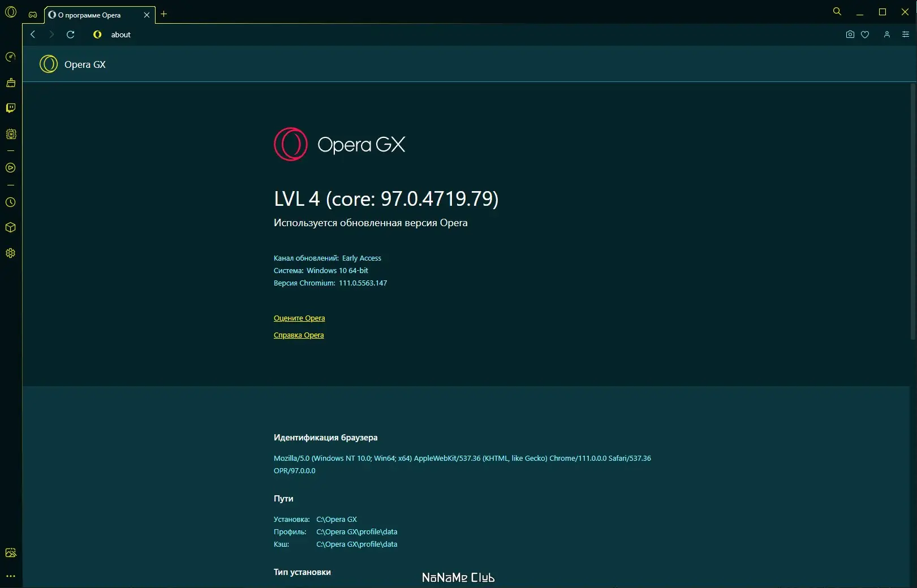Open Twitch panel in sidebar
The image size is (917, 588).
[x=11, y=108]
